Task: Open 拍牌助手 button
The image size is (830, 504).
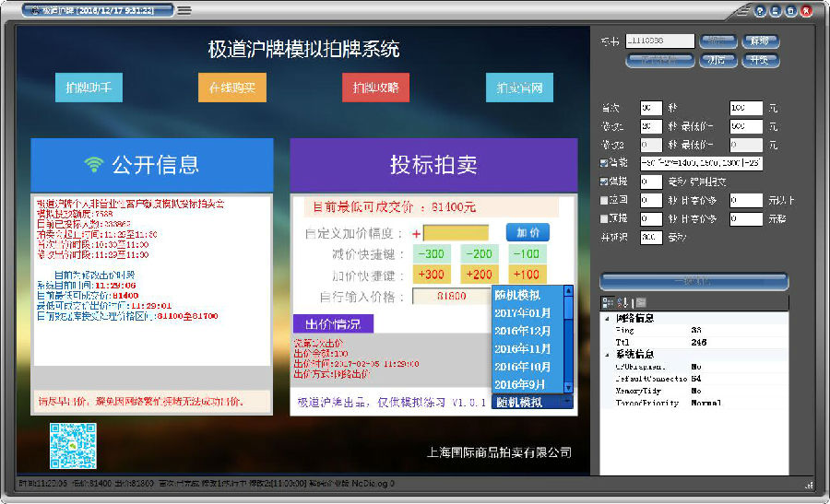Action: pos(89,88)
